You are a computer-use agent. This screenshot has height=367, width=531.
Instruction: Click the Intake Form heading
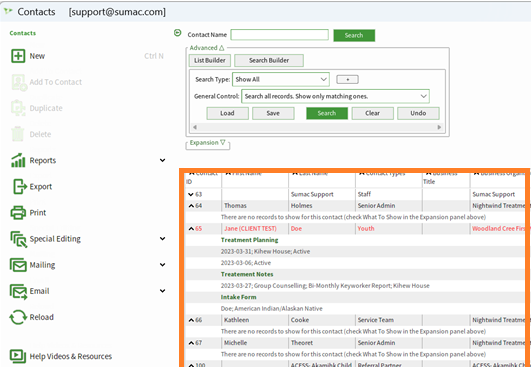pyautogui.click(x=239, y=297)
